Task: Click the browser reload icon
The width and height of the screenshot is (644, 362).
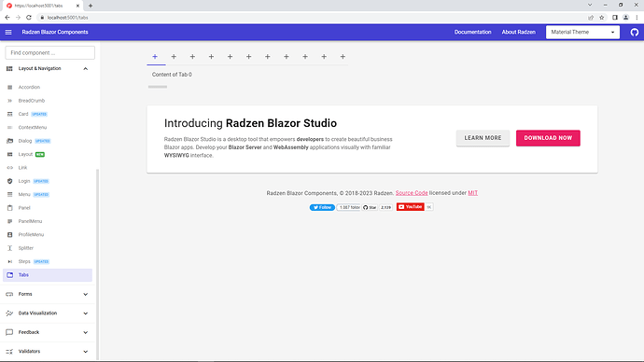Action: pos(29,18)
